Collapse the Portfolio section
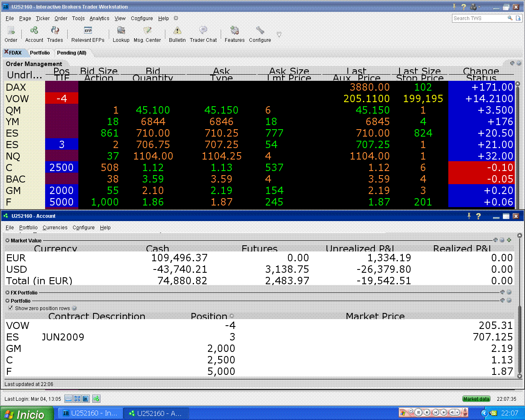 coord(7,301)
